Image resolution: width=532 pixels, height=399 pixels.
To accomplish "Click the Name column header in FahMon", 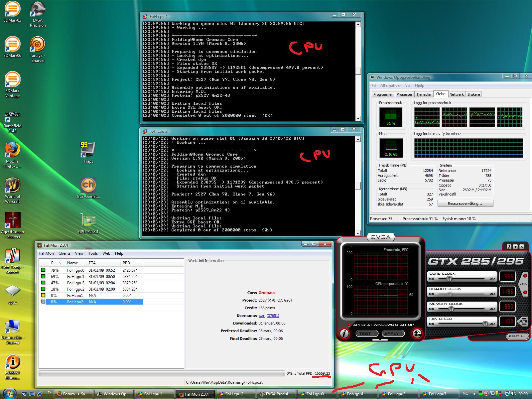I will 76,263.
